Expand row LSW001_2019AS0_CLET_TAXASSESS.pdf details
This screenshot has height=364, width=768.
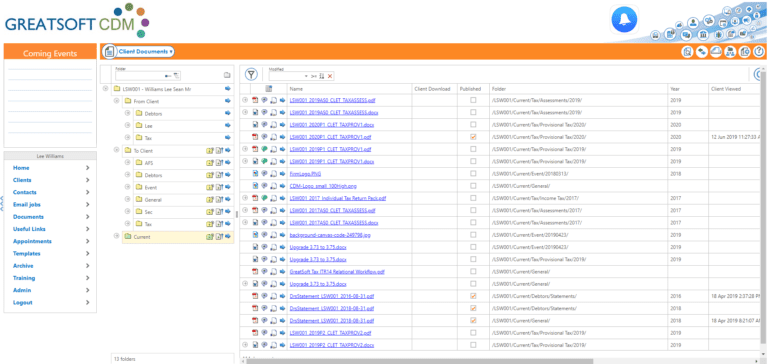[245, 100]
